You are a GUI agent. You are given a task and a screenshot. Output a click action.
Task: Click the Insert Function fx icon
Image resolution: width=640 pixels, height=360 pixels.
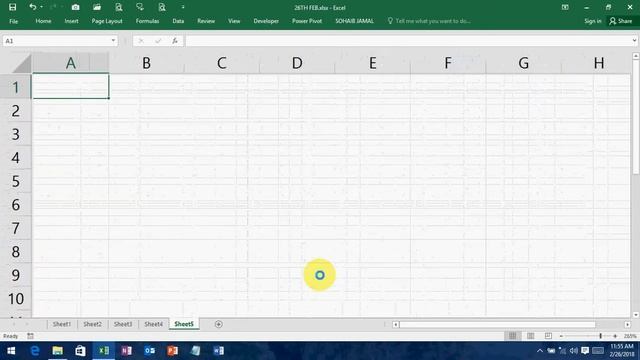coord(175,41)
